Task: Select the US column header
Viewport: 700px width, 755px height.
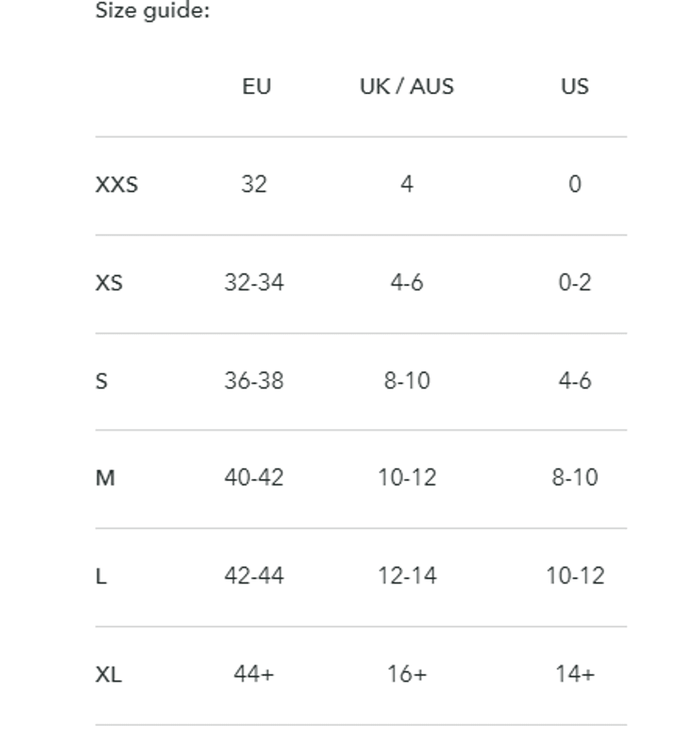Action: click(x=575, y=86)
